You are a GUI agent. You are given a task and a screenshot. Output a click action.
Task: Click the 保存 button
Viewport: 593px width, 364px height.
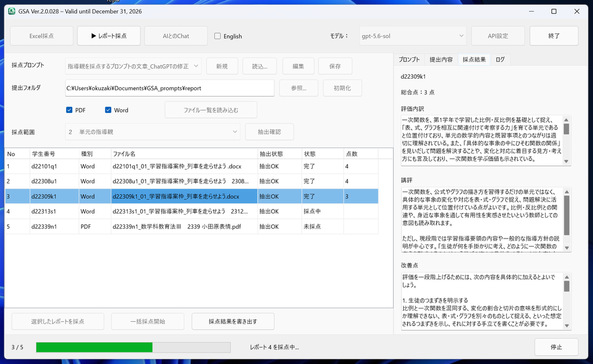335,66
